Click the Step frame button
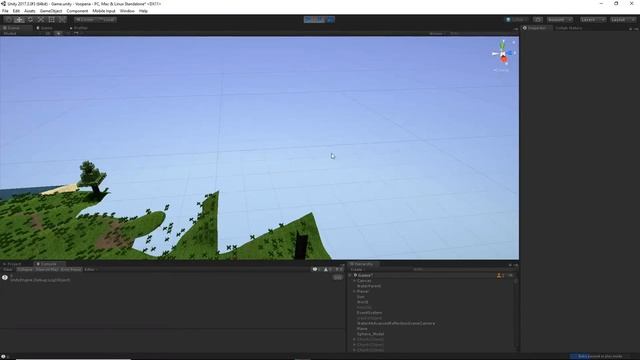This screenshot has width=640, height=360. 330,20
